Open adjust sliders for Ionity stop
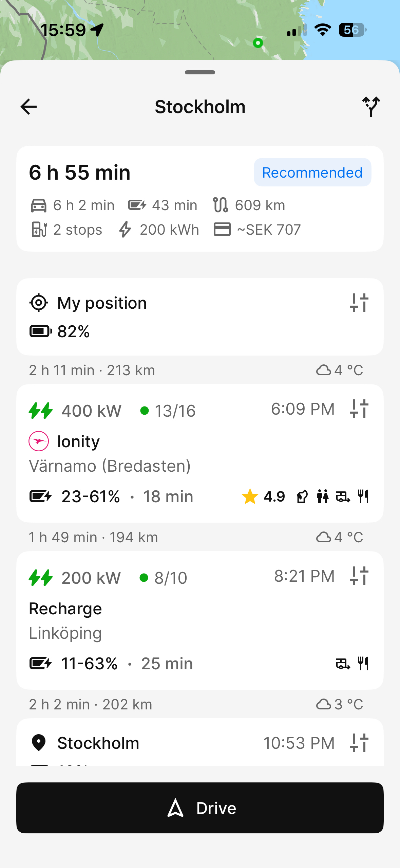Image resolution: width=400 pixels, height=868 pixels. click(359, 409)
